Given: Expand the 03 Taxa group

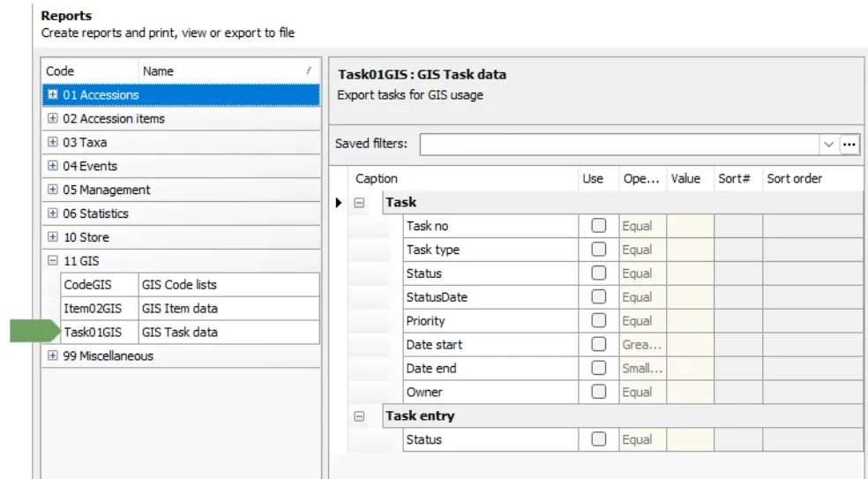Looking at the screenshot, I should pos(53,142).
